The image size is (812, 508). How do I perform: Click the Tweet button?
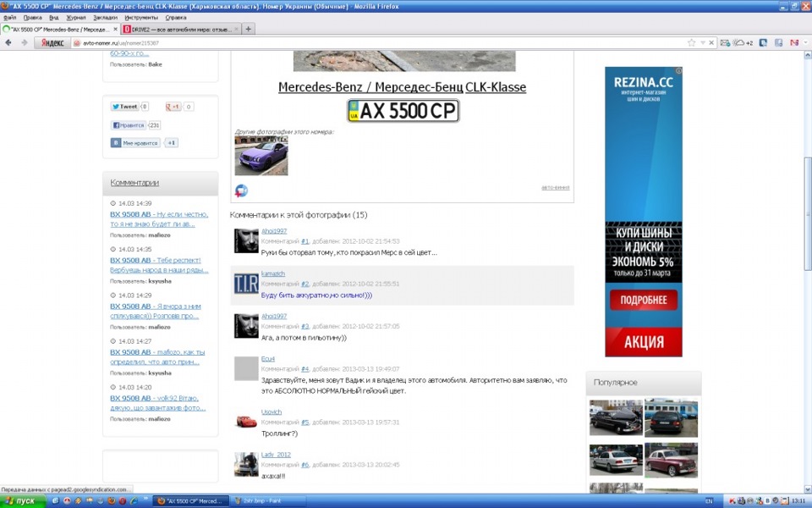[x=125, y=107]
